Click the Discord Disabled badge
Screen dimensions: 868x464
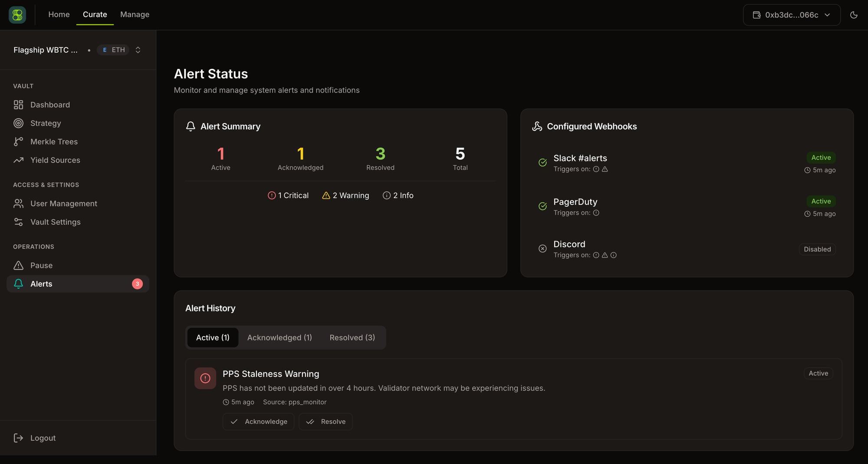817,249
